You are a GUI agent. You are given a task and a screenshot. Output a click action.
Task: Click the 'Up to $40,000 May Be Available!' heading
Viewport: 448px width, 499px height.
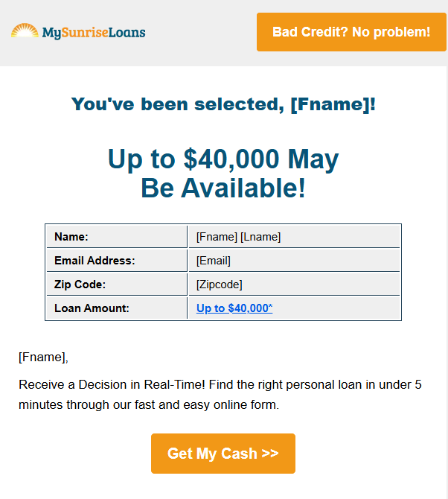pyautogui.click(x=223, y=174)
